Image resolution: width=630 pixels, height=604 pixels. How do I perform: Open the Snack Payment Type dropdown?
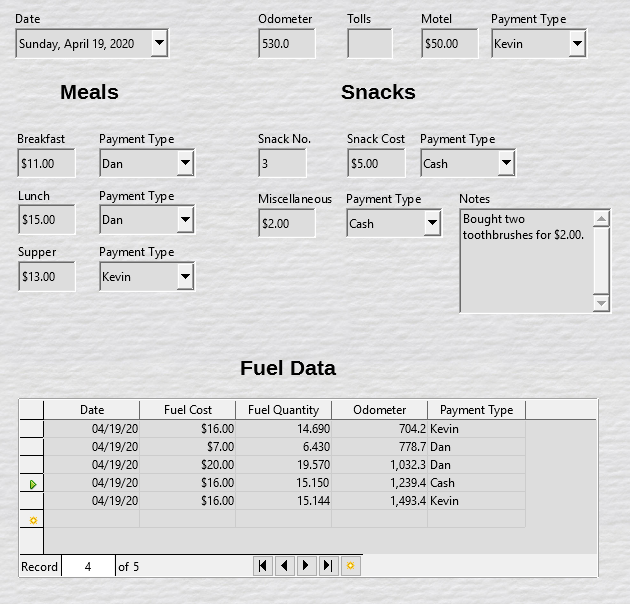click(x=506, y=163)
